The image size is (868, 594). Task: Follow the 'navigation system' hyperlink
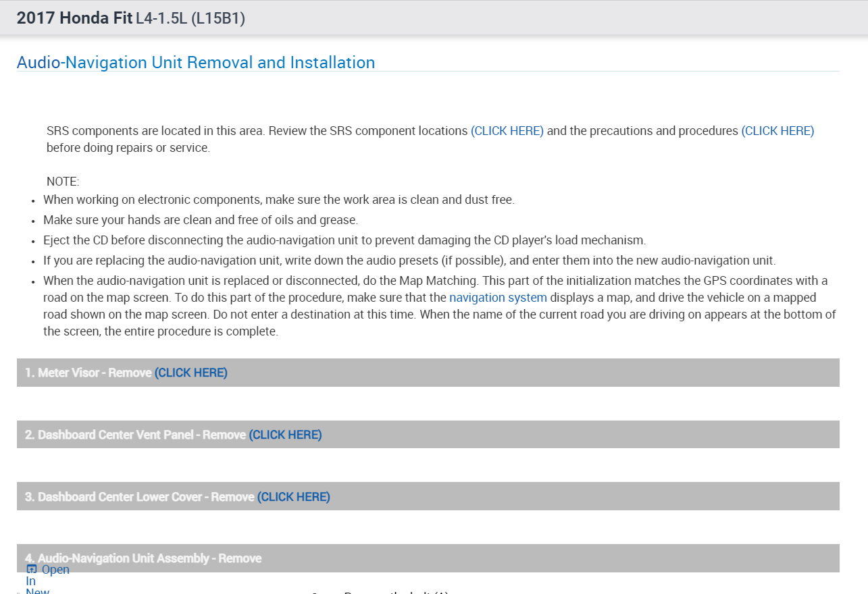click(498, 298)
